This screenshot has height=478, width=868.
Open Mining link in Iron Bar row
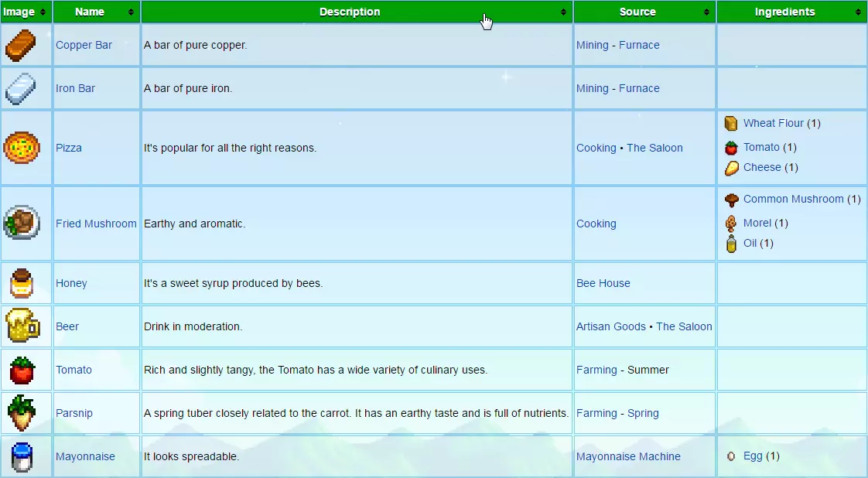pyautogui.click(x=593, y=88)
